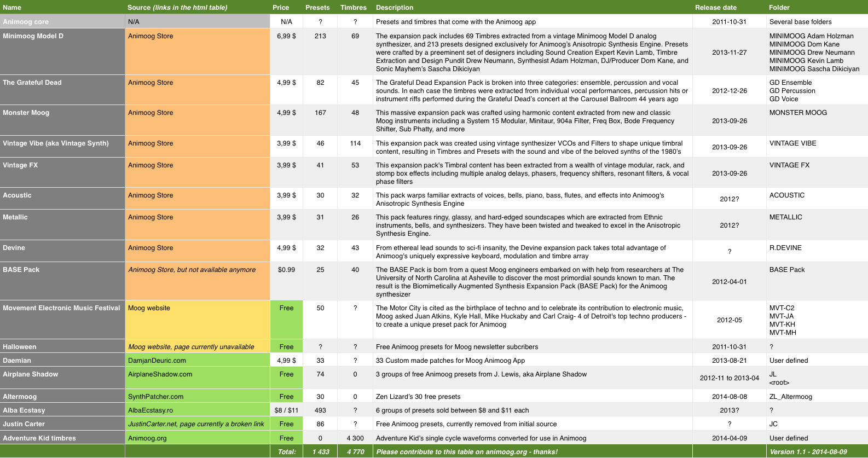Screen dimensions: 868x458
Task: Open Animoog Store link for Minimoog Model D
Action: pos(151,36)
